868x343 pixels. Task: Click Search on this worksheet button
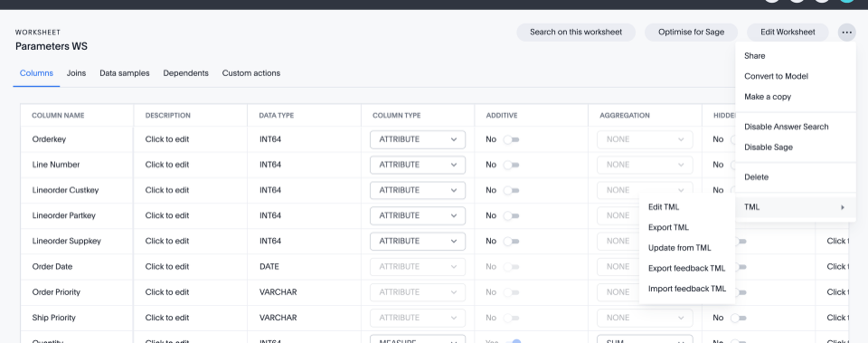576,33
